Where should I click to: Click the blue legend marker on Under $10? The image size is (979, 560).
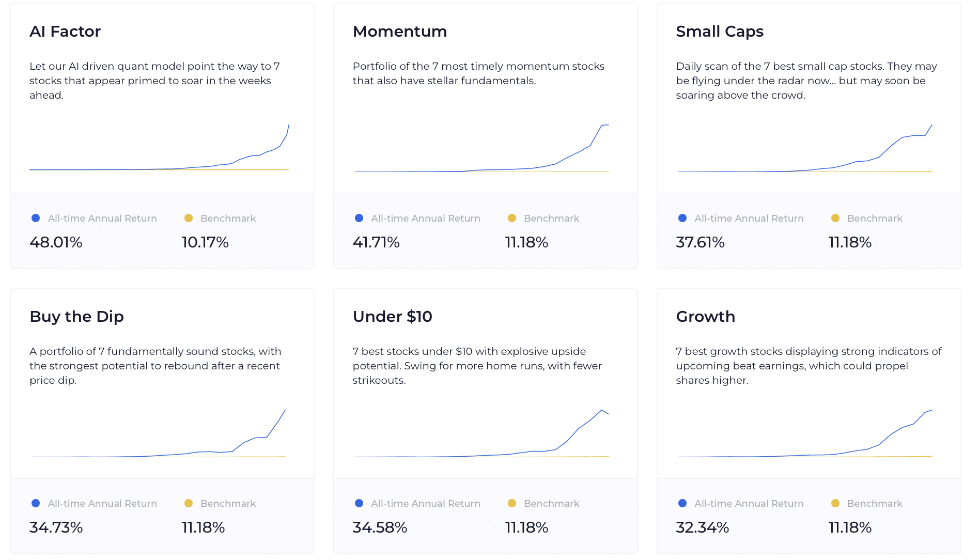click(x=359, y=503)
